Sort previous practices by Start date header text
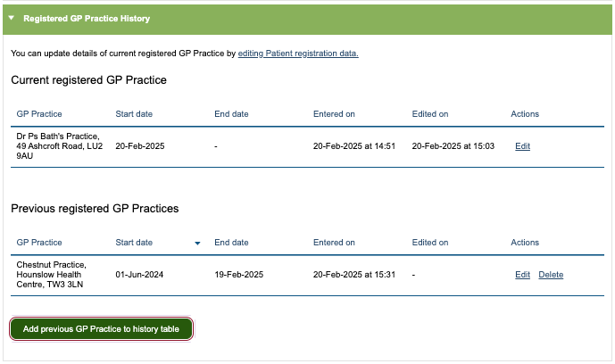The image size is (615, 364). (134, 243)
